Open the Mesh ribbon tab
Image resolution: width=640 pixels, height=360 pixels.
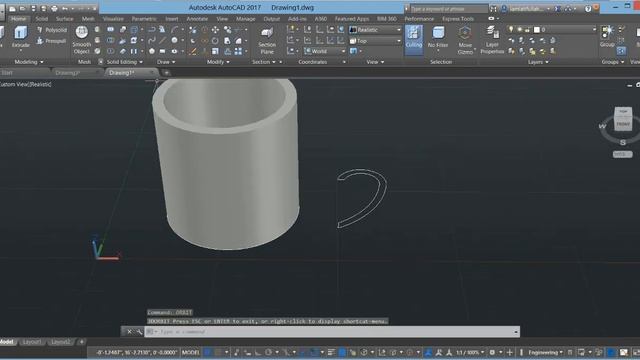point(88,19)
